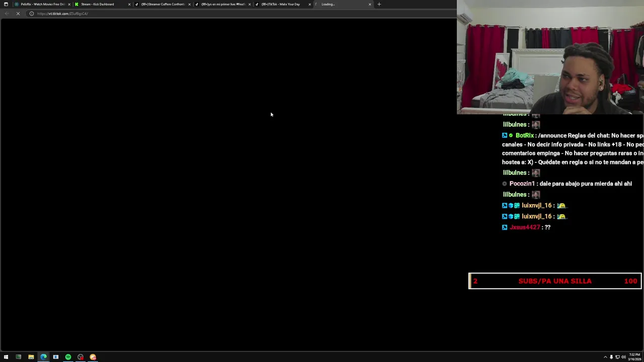Screen dimensions: 644x362
Task: Open the tab actions menu icon
Action: (x=6, y=4)
